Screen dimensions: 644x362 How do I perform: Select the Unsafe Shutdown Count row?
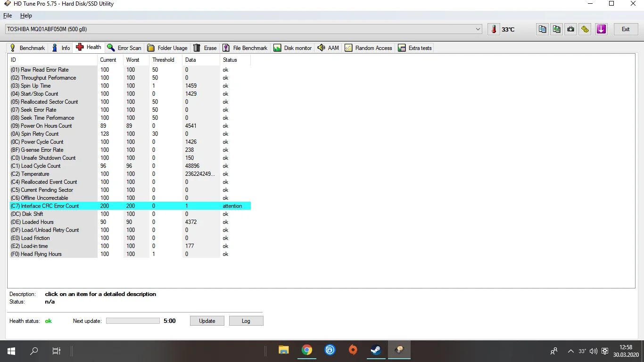pos(130,158)
